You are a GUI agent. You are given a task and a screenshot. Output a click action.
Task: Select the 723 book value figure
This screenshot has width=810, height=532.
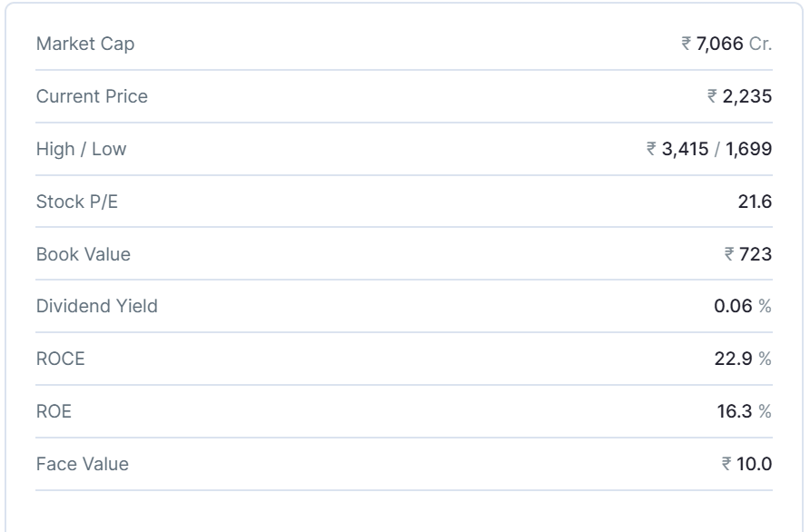point(756,254)
